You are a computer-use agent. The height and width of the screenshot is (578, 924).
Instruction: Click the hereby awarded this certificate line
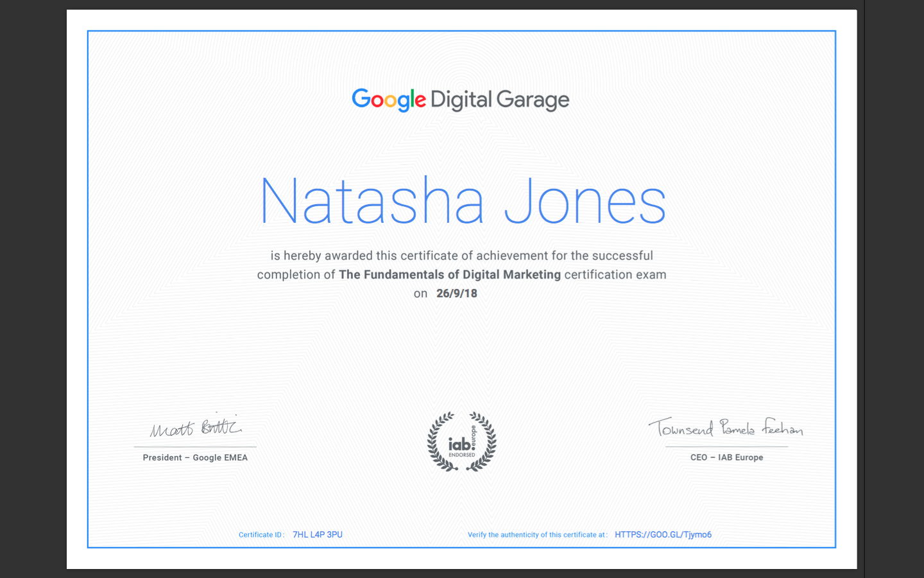462,256
